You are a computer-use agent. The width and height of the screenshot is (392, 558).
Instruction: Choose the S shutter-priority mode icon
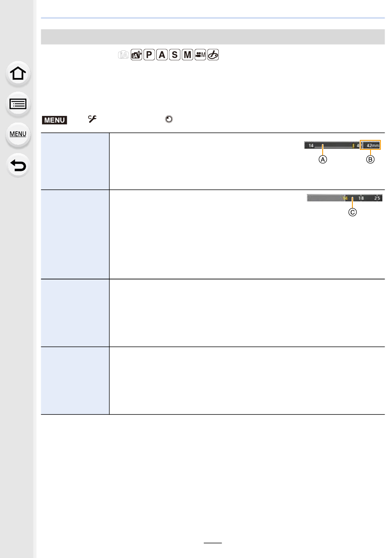point(175,54)
